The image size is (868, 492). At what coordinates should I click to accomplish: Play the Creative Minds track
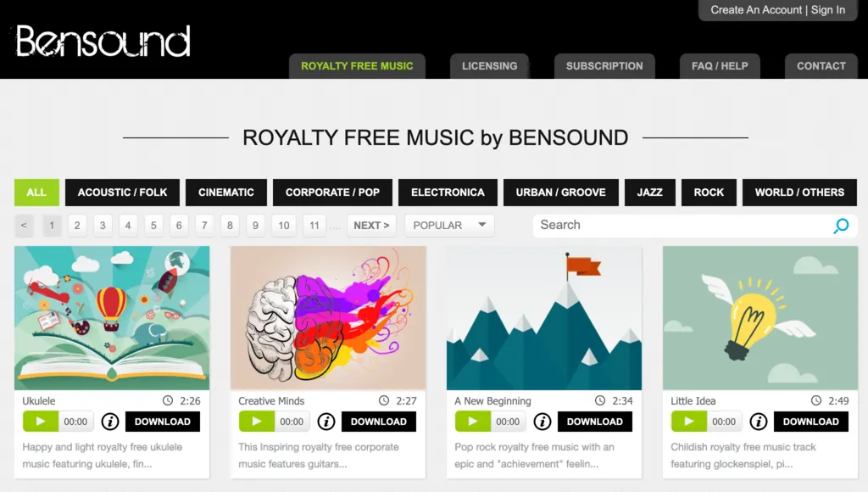click(x=256, y=422)
